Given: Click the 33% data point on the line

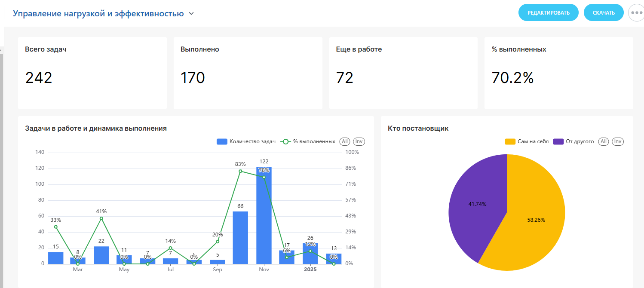Looking at the screenshot, I should 55,227.
